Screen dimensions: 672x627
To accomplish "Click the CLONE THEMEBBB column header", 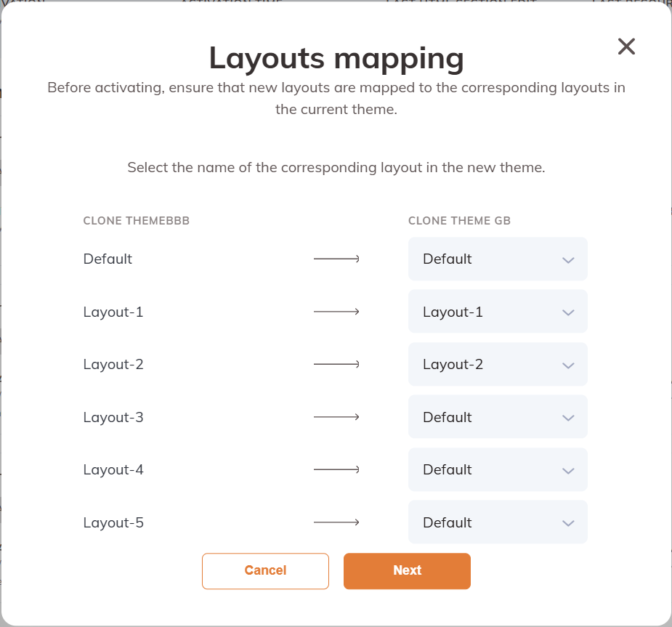I will (137, 221).
